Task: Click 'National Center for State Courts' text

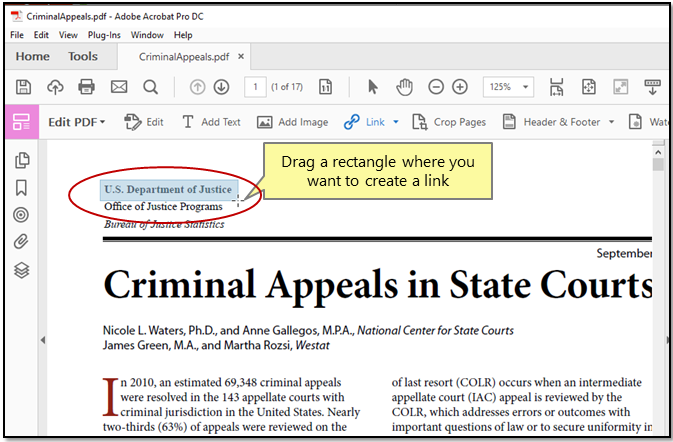Action: pos(436,330)
